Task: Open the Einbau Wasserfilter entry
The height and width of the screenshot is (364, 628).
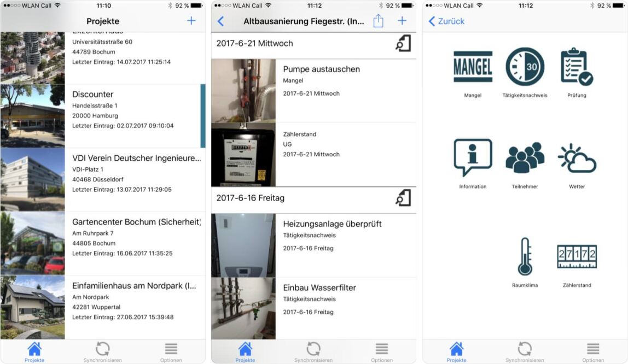Action: pyautogui.click(x=313, y=308)
